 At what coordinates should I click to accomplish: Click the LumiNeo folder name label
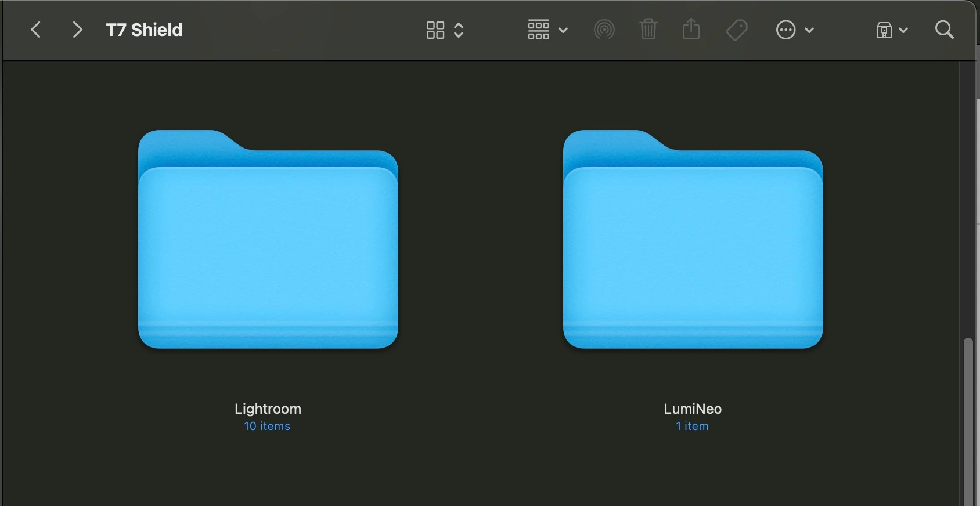[693, 409]
